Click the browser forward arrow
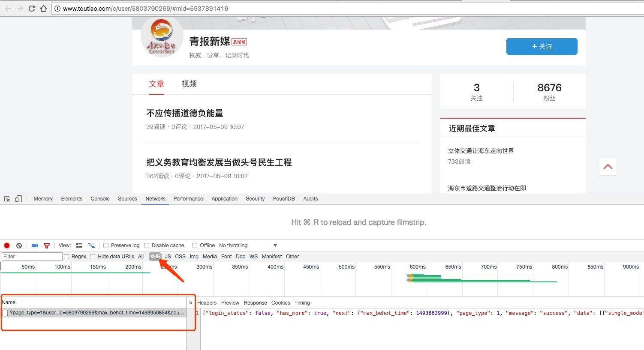The width and height of the screenshot is (644, 350). point(19,9)
